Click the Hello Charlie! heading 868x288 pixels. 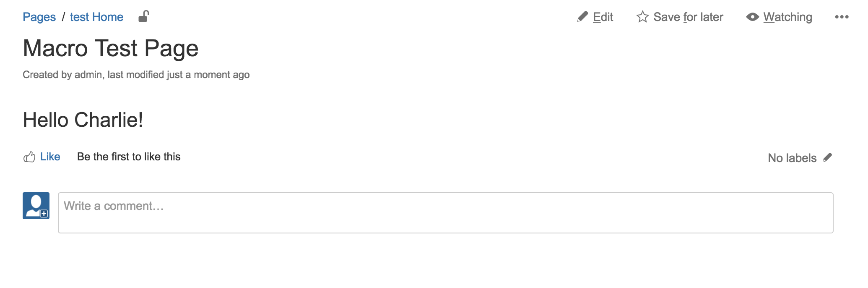tap(83, 120)
